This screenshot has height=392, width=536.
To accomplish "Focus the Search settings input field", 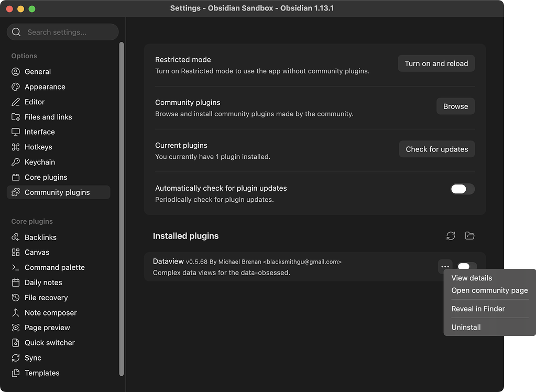I will tap(62, 32).
